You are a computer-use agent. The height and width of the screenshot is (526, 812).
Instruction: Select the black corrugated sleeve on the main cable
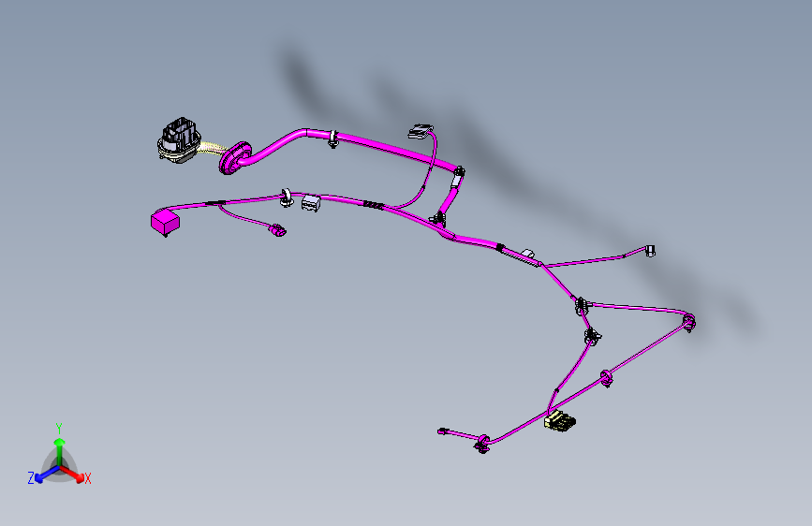point(374,205)
